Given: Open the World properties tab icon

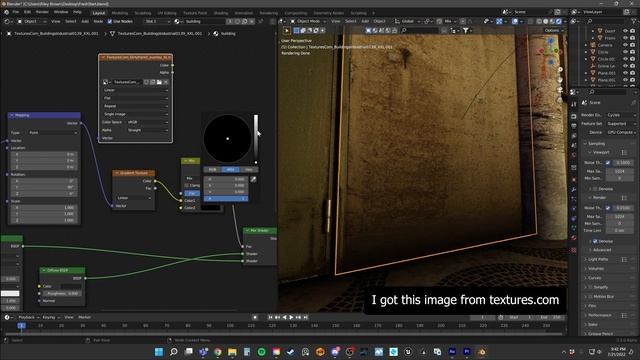Looking at the screenshot, I should 574,155.
